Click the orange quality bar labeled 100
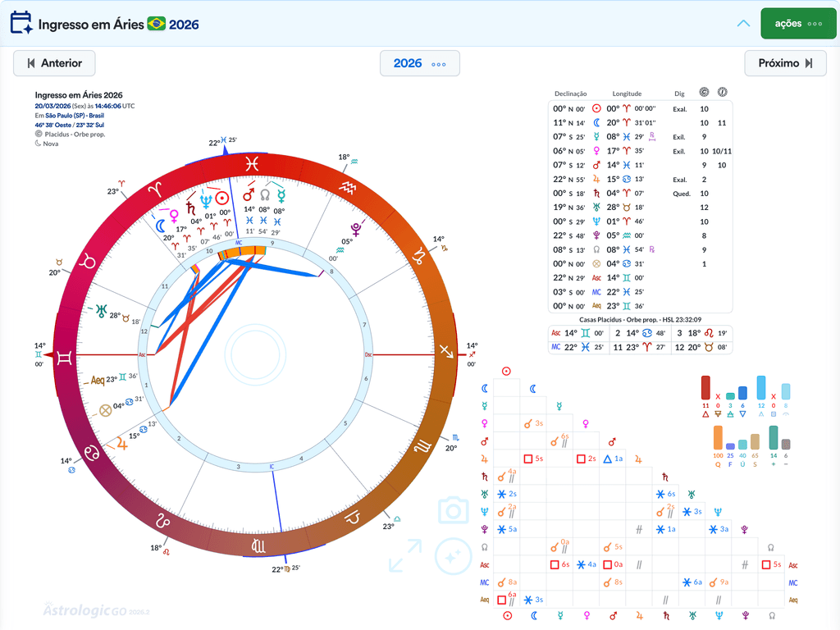 (x=718, y=438)
